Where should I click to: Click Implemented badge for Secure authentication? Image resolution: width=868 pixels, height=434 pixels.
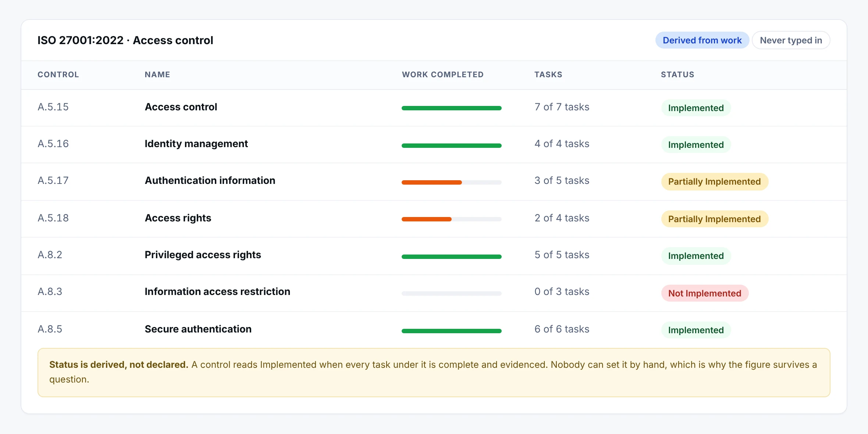(x=696, y=330)
